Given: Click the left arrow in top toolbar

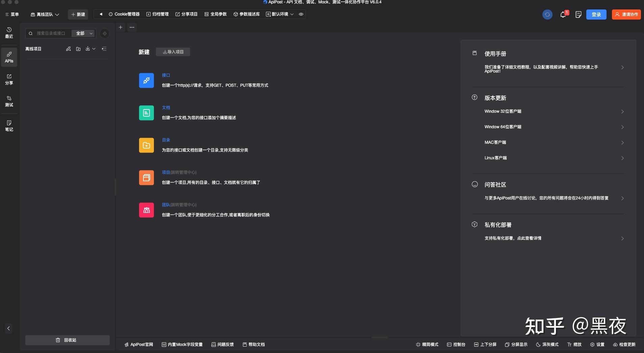Looking at the screenshot, I should (101, 14).
